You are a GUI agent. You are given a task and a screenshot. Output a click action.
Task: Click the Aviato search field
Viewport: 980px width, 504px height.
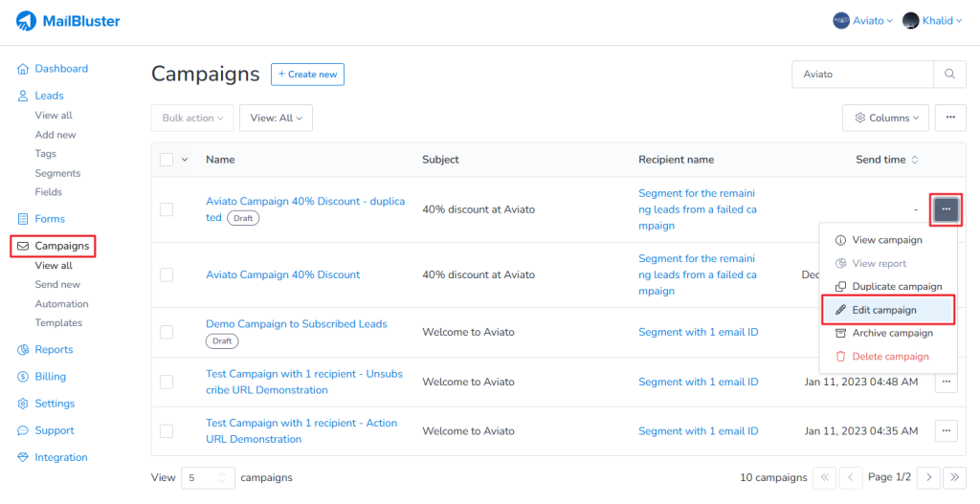point(861,74)
